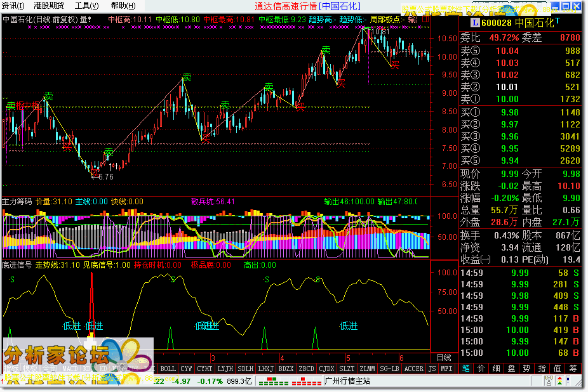Open the 港股期货 menu
The height and width of the screenshot is (392, 588).
pos(49,6)
